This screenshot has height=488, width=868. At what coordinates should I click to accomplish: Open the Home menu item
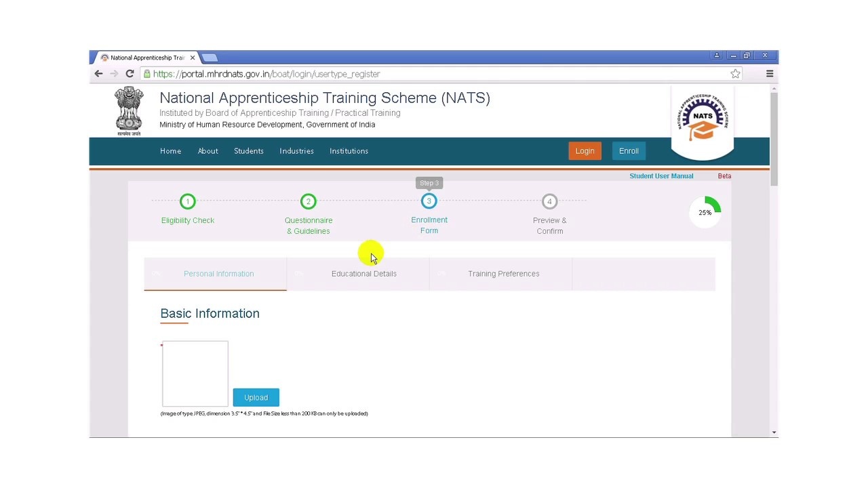pos(171,151)
